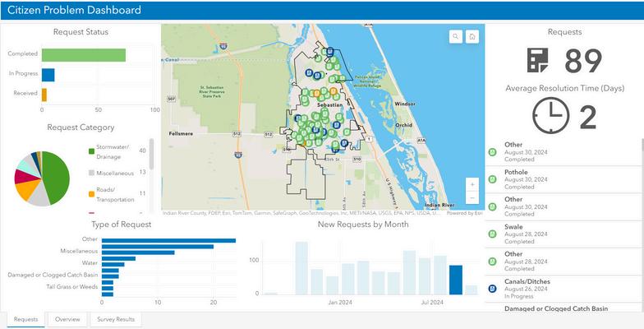
Task: Select the Completed status bar
Action: click(84, 55)
